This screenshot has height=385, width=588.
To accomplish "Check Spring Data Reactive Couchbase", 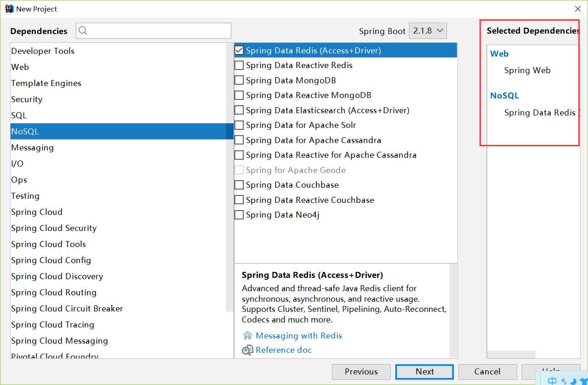I will [x=239, y=200].
